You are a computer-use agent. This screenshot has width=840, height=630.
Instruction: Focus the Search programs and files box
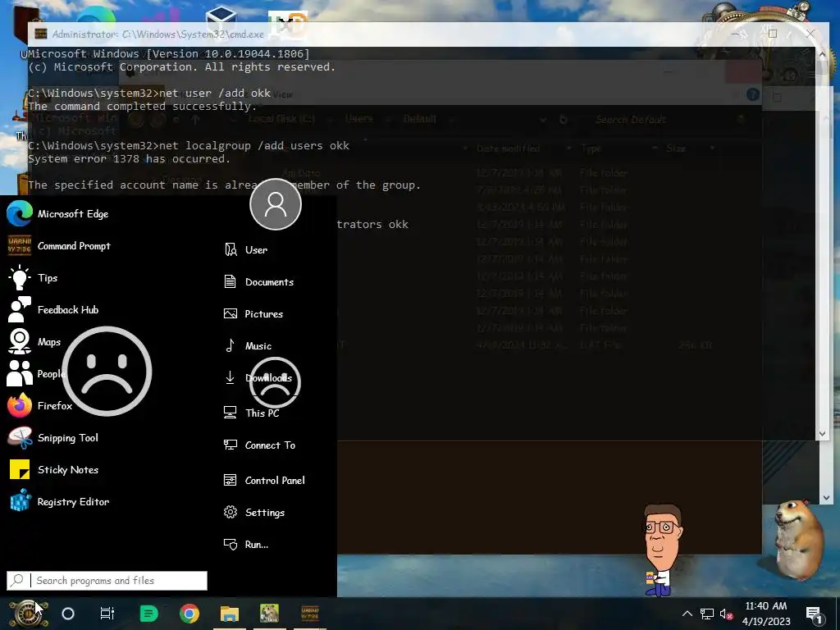point(107,581)
